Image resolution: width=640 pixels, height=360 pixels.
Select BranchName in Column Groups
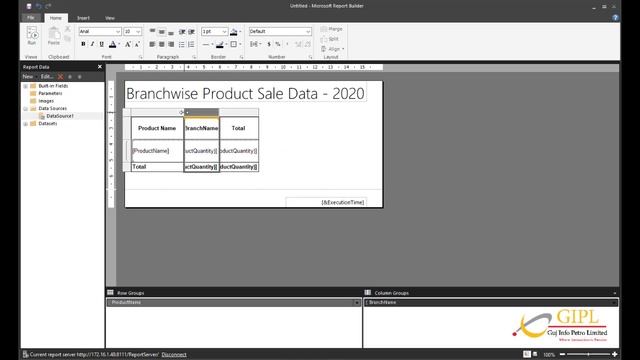coord(491,302)
